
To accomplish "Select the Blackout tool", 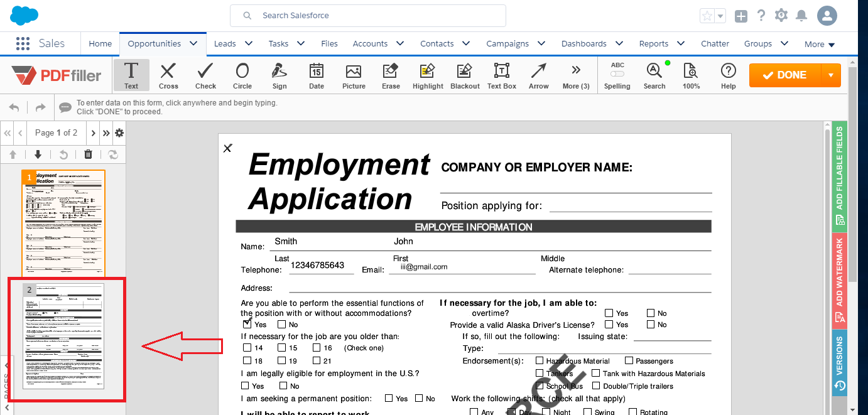I will 465,75.
